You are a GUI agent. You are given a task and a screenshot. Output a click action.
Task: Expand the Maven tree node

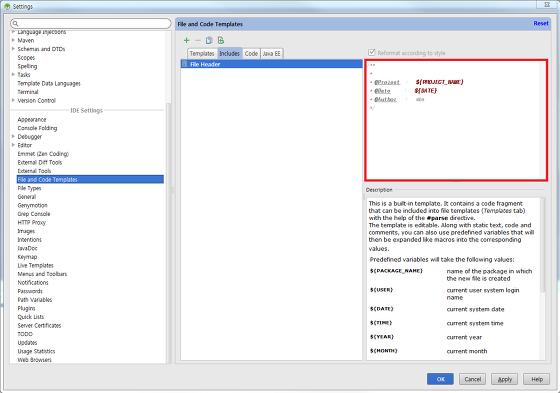(13, 40)
